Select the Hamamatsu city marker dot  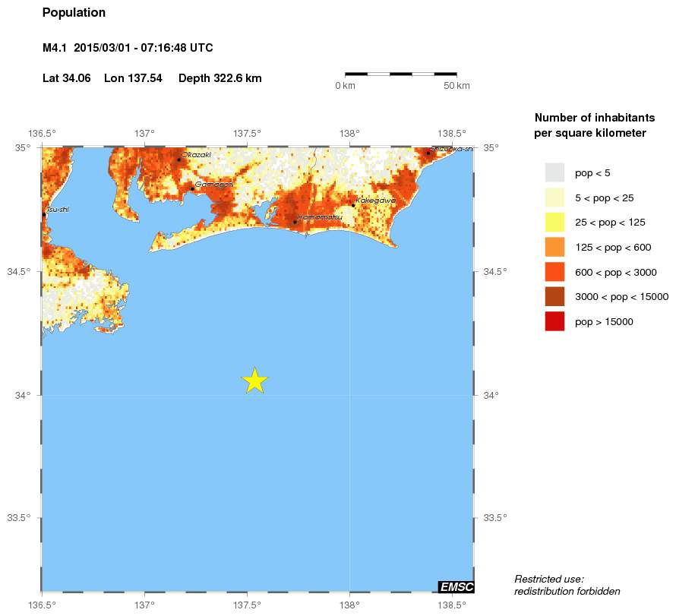pos(295,222)
